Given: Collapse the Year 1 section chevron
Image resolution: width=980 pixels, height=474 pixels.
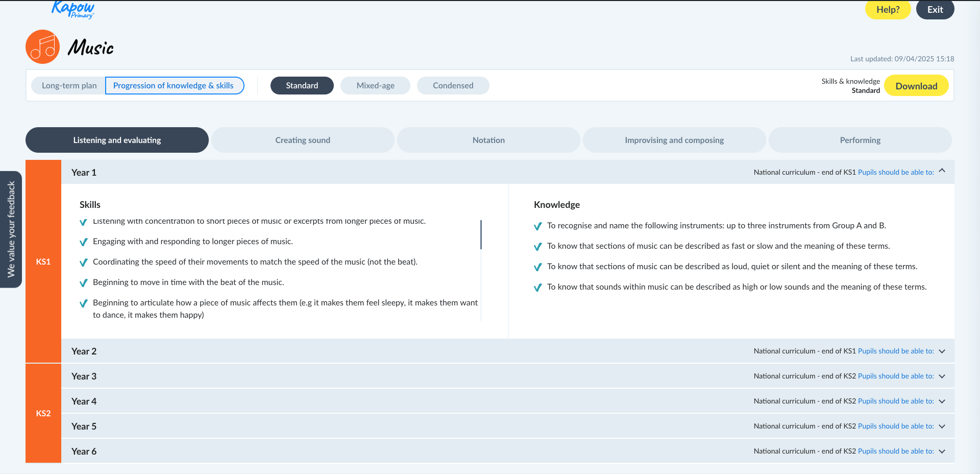Looking at the screenshot, I should pyautogui.click(x=942, y=171).
